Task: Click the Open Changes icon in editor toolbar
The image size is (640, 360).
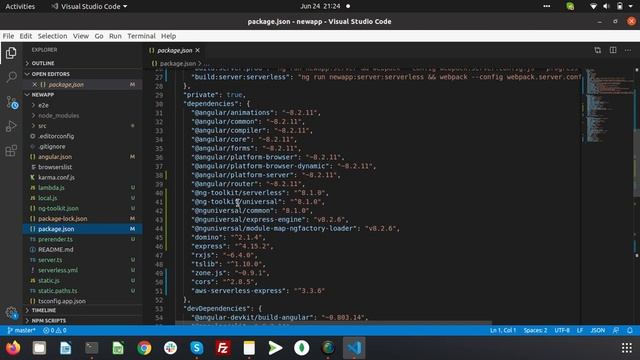Action: 598,50
